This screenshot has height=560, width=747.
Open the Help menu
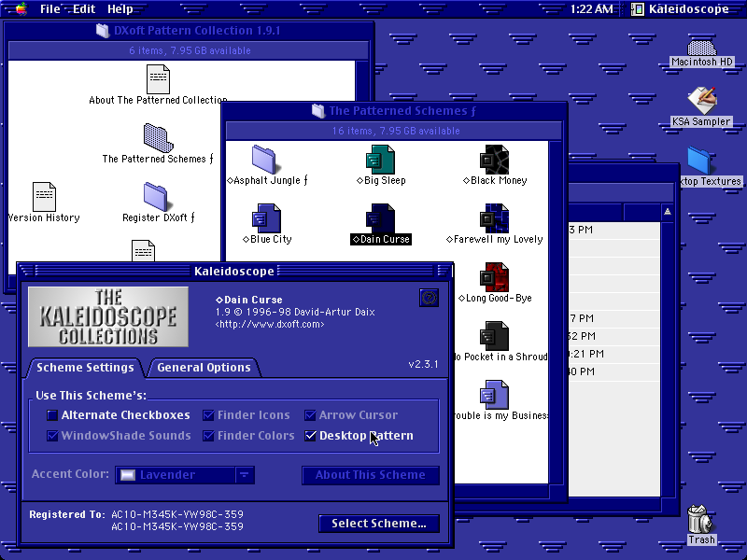[x=120, y=9]
